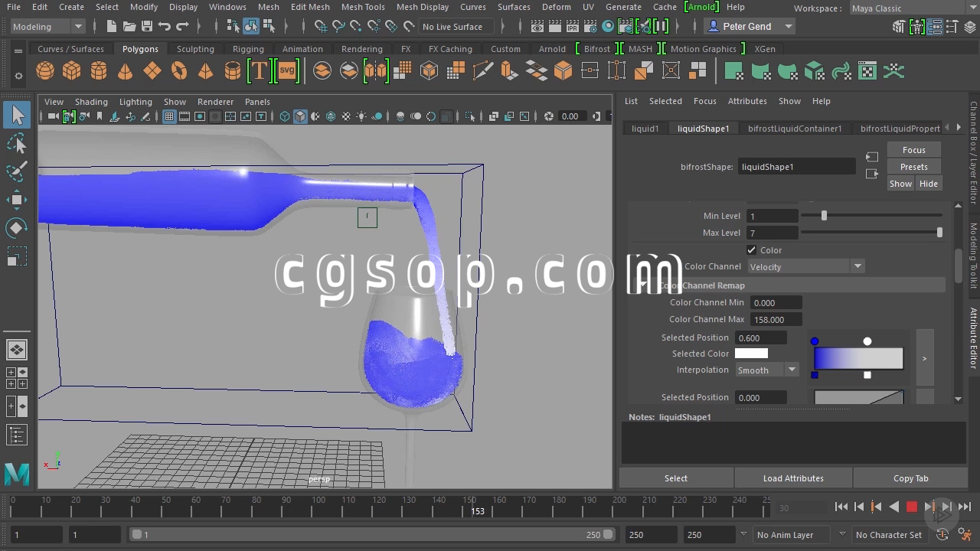Open the Modeling menu set dropdown
The height and width of the screenshot is (551, 980).
[x=47, y=26]
